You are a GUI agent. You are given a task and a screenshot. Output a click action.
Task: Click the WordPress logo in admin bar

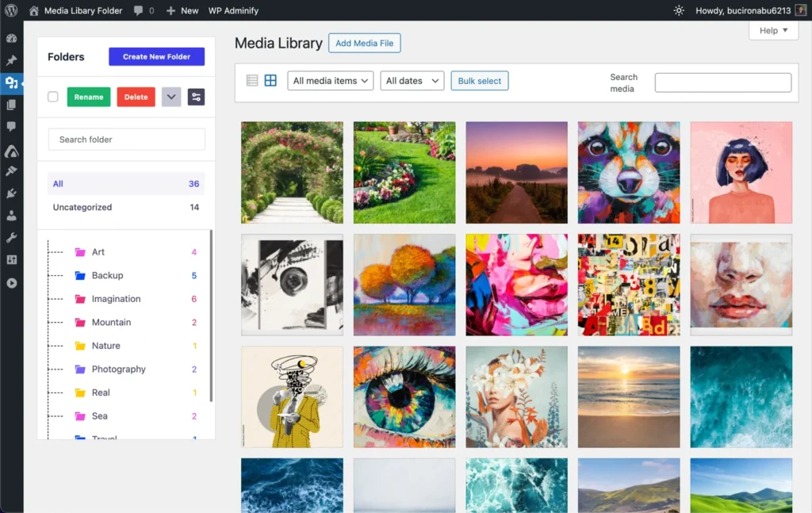[x=11, y=10]
